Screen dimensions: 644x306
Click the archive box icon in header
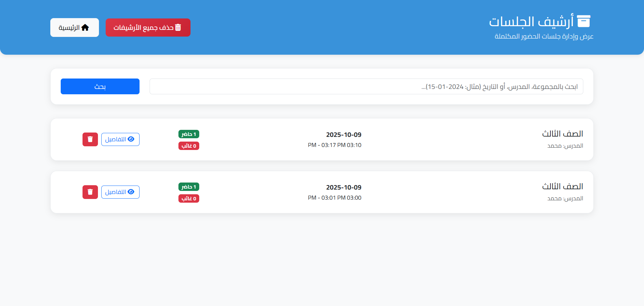[x=583, y=21]
